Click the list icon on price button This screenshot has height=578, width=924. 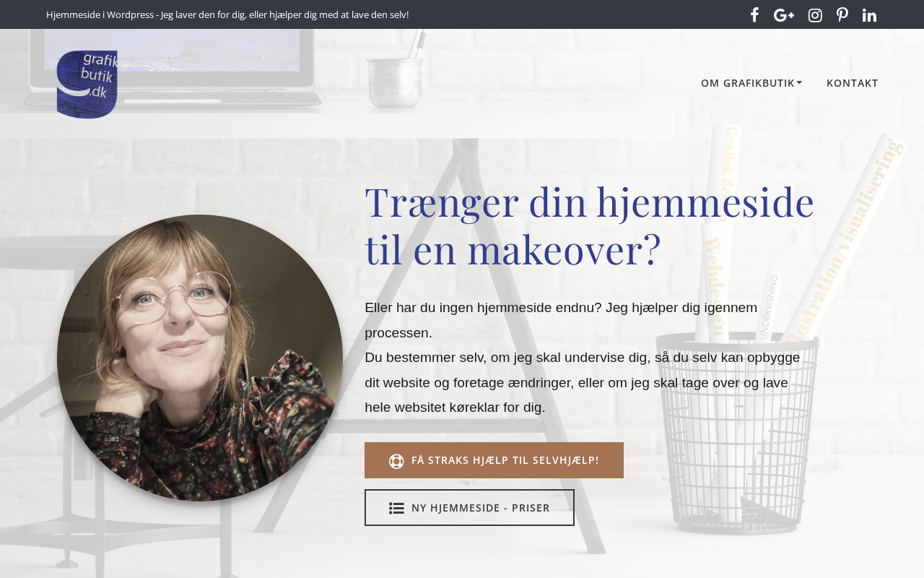(x=396, y=508)
